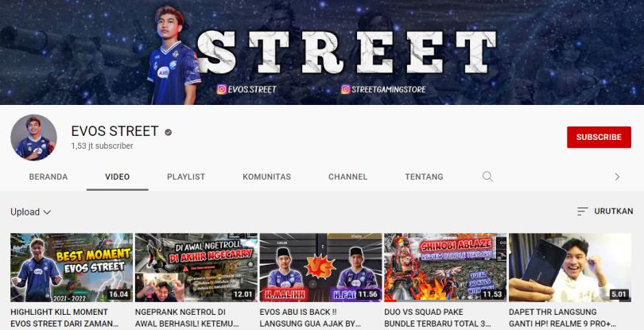Click the Instagram icon for EVOS.STREET
The image size is (644, 330).
click(x=221, y=89)
